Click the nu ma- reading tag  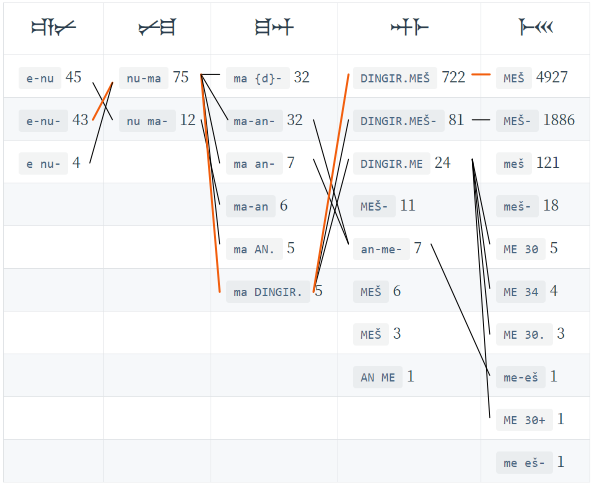click(147, 121)
